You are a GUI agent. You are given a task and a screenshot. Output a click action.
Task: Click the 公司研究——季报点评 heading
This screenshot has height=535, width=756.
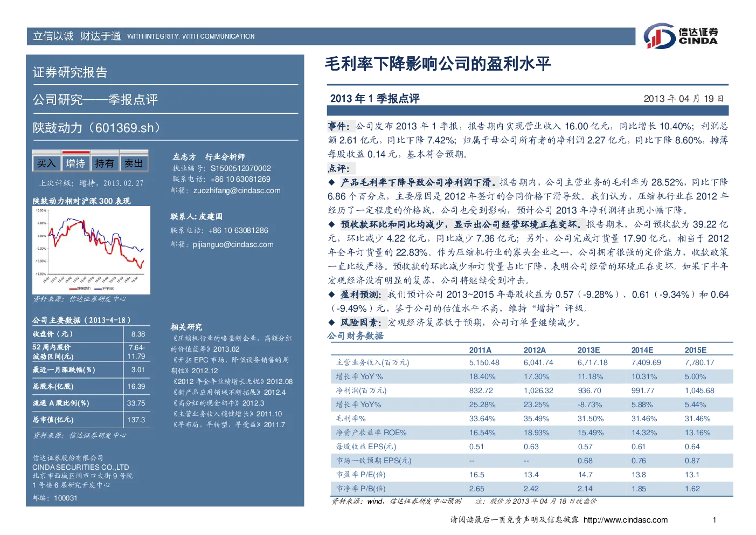click(95, 100)
